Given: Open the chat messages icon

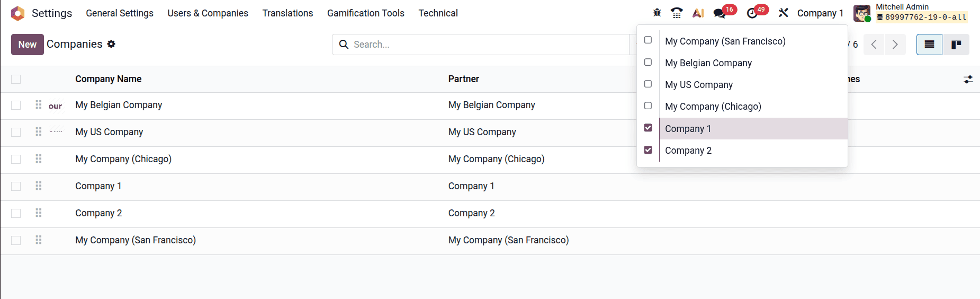Looking at the screenshot, I should [720, 13].
